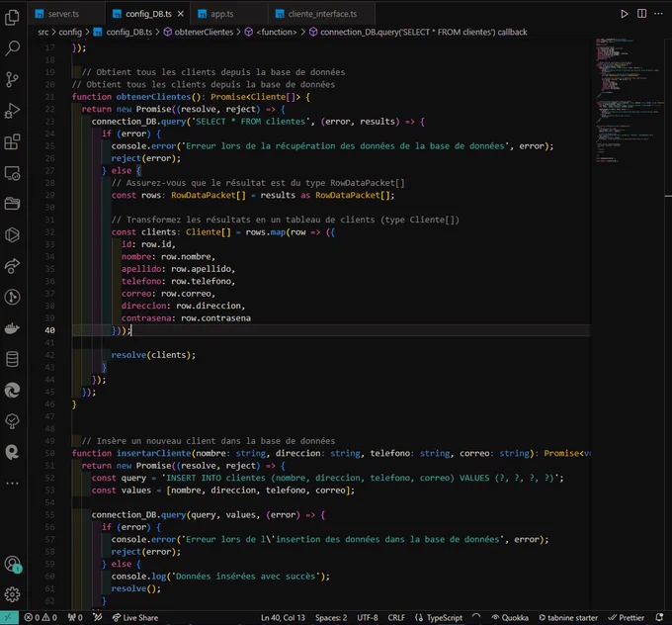Image resolution: width=672 pixels, height=625 pixels.
Task: Change indentation via Spaces: 2
Action: coord(331,617)
